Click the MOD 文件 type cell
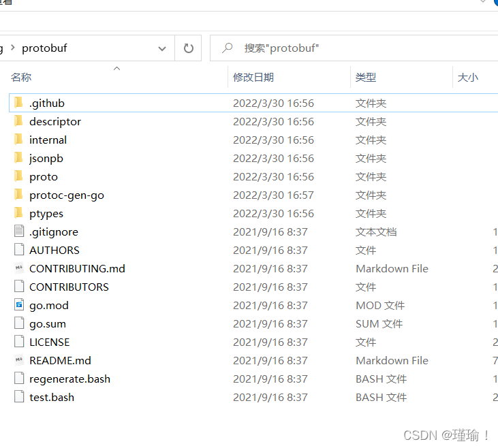498x448 pixels. pyautogui.click(x=380, y=306)
